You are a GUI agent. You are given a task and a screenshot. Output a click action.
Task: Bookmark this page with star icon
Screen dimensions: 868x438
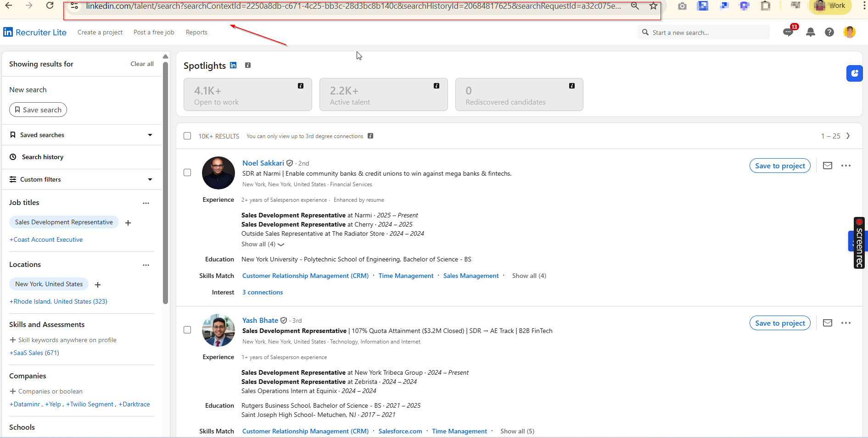click(x=653, y=6)
